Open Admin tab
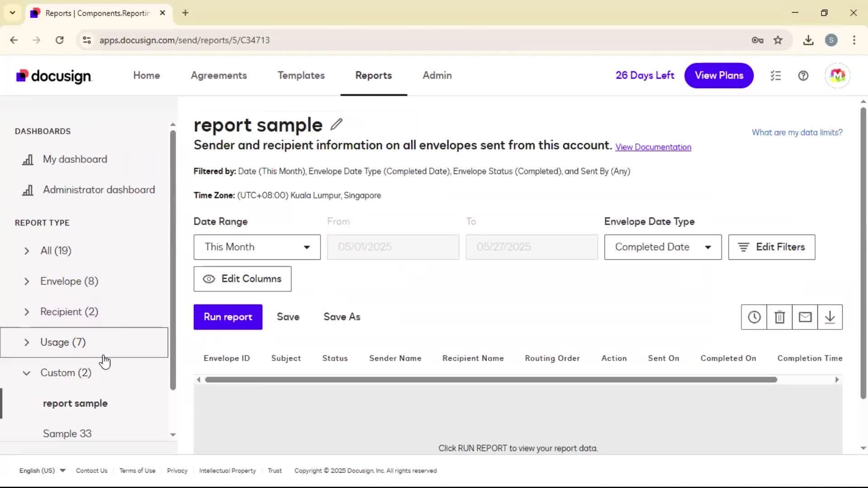868x488 pixels. click(x=437, y=75)
